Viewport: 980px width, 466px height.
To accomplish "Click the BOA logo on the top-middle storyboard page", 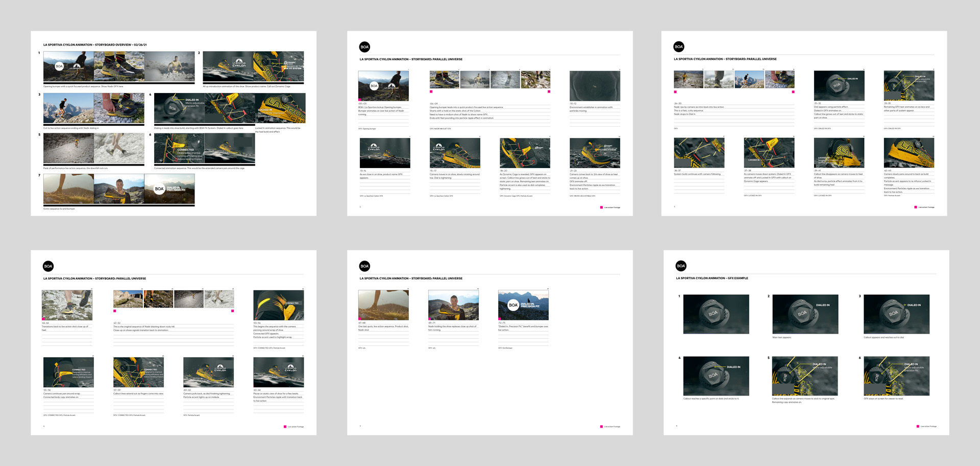I will click(364, 47).
